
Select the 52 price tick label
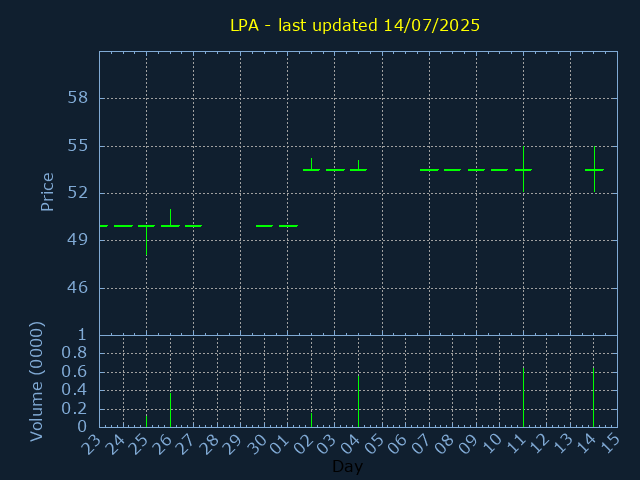pyautogui.click(x=78, y=193)
